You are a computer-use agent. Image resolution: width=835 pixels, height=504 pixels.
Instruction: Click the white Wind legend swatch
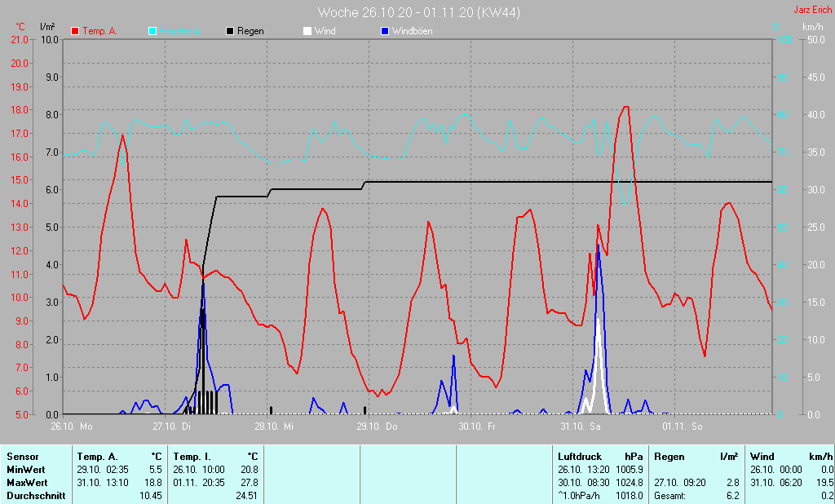[x=307, y=31]
